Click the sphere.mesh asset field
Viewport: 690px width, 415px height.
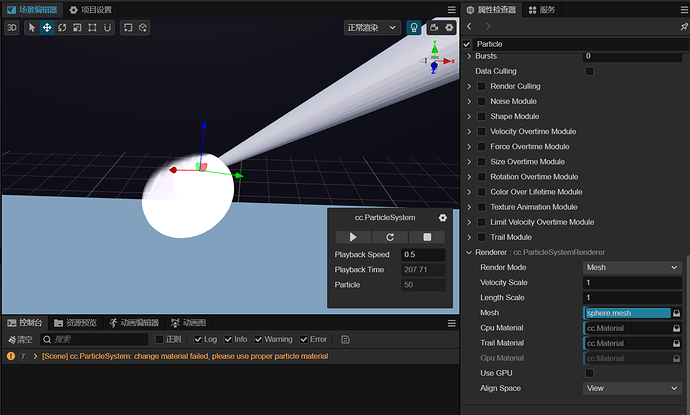tap(628, 313)
